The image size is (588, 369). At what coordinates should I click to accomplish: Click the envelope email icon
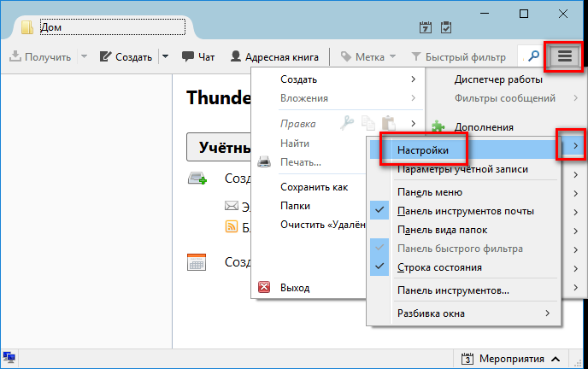pyautogui.click(x=232, y=206)
